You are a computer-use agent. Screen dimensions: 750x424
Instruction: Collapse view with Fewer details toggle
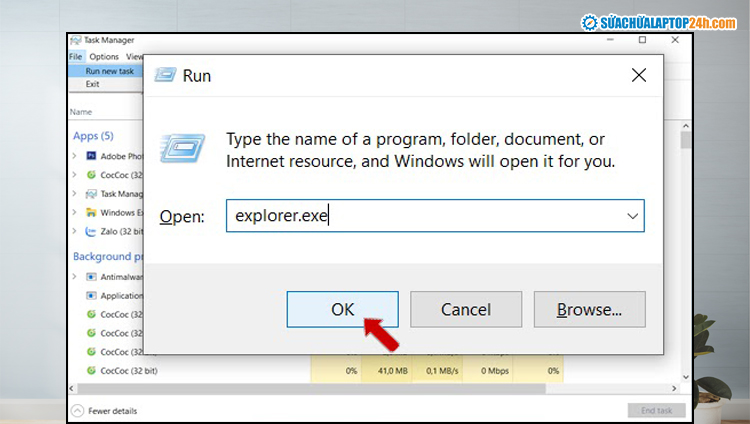click(x=104, y=411)
